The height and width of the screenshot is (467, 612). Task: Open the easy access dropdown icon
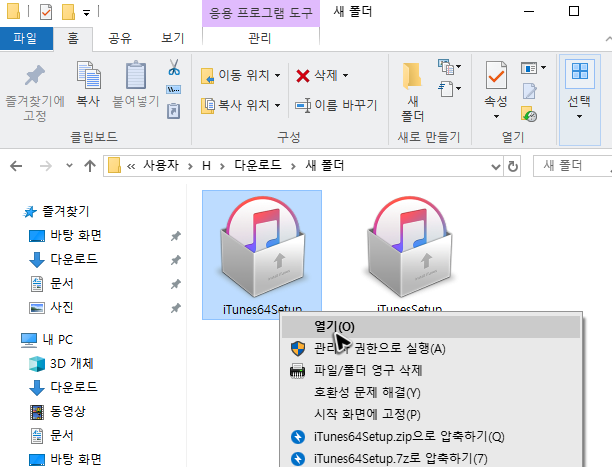pyautogui.click(x=449, y=89)
